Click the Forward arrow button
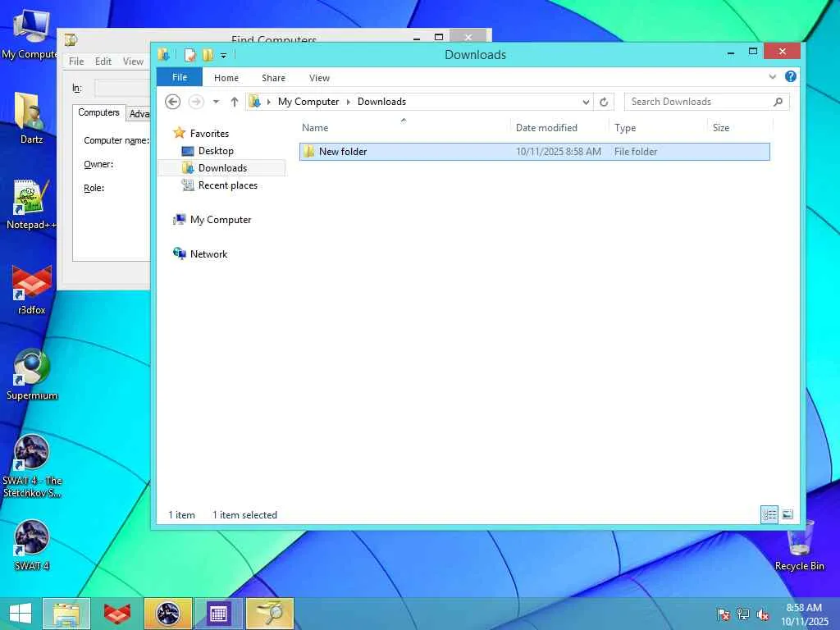840x630 pixels. tap(196, 102)
